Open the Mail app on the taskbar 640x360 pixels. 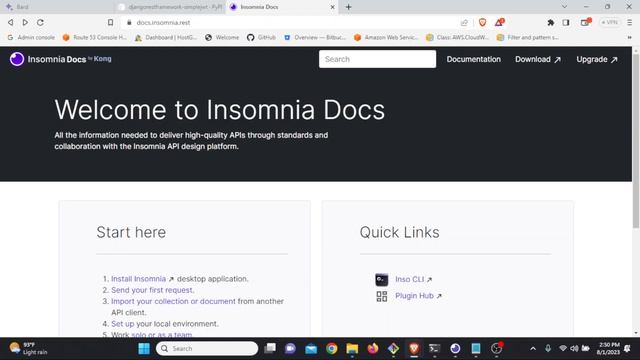click(311, 349)
